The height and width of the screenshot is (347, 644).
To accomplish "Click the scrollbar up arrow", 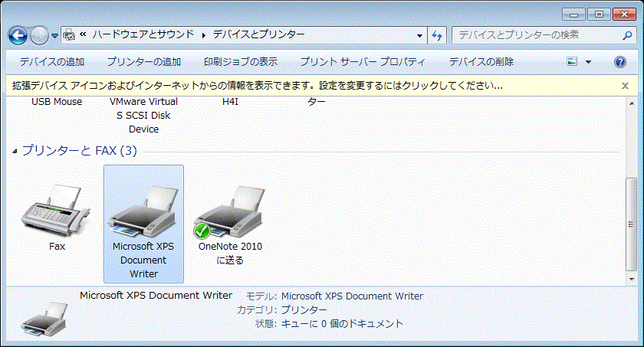I will point(632,103).
